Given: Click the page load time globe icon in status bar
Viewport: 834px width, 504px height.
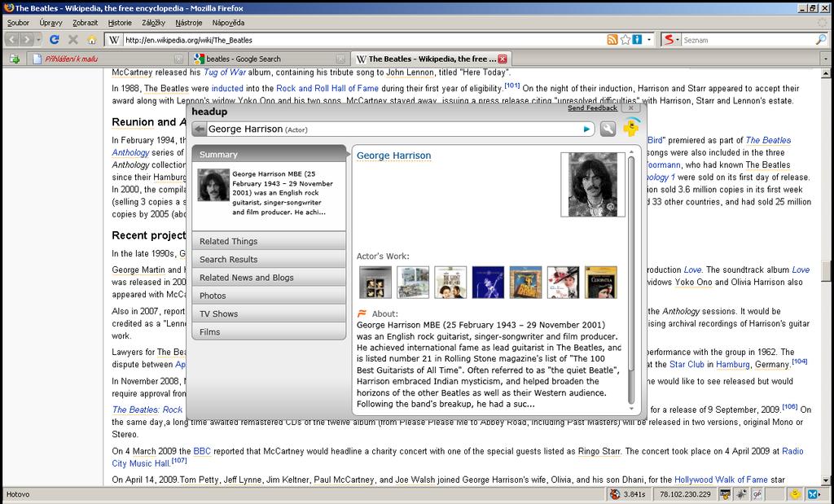Looking at the screenshot, I should pyautogui.click(x=615, y=494).
